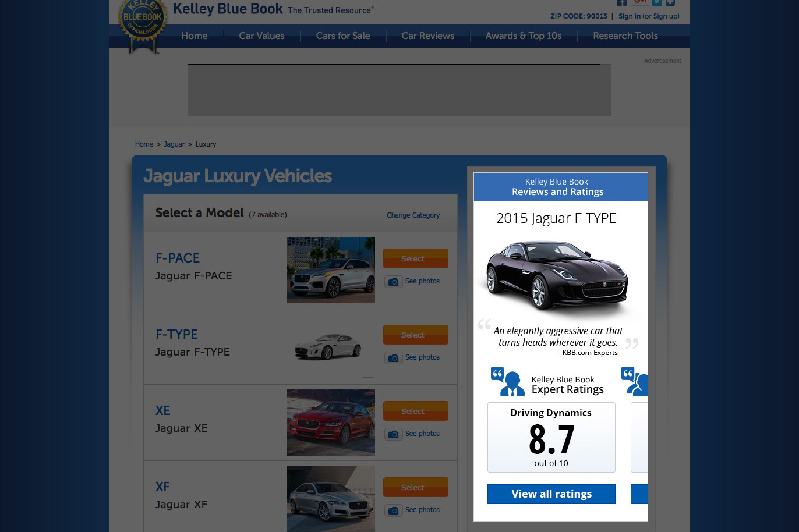Share via the Facebook icon in header
Image resolution: width=799 pixels, height=532 pixels.
622,2
